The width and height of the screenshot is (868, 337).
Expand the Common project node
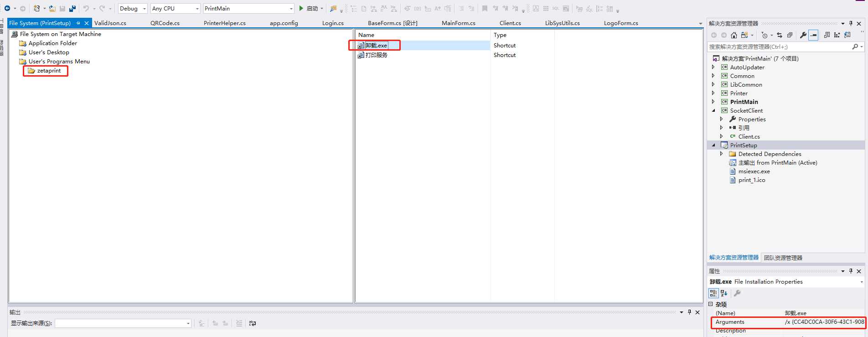coord(713,76)
